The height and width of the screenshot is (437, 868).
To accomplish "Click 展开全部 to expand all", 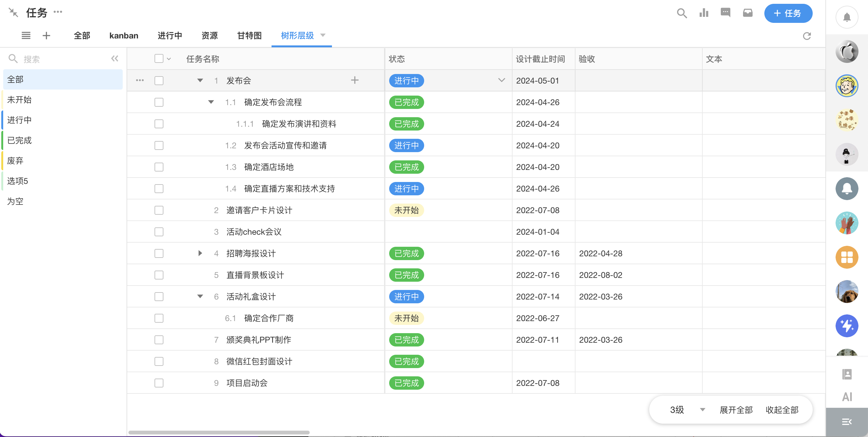I will pyautogui.click(x=736, y=410).
